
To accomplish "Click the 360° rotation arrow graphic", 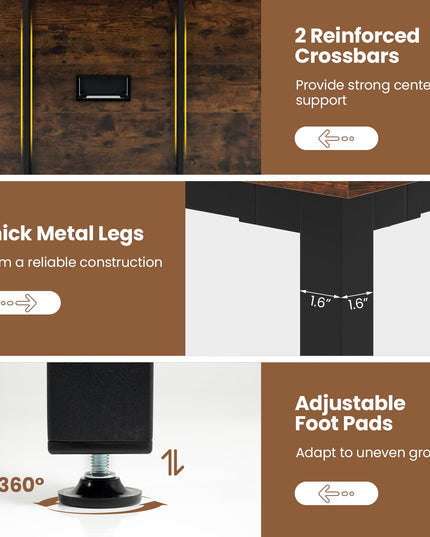I will coord(100,505).
